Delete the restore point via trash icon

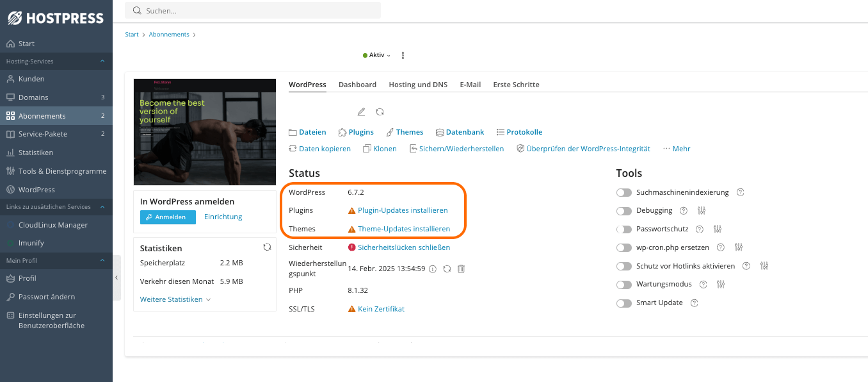461,269
